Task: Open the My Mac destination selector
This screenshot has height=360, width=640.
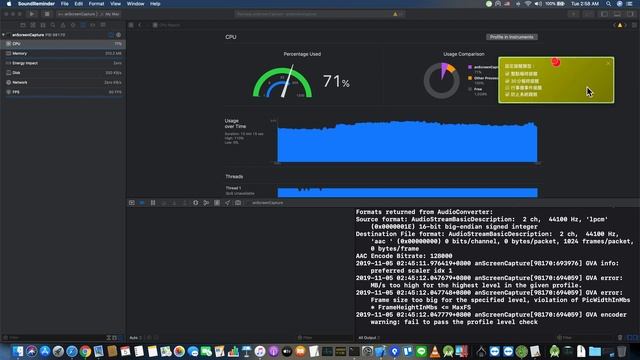Action: (x=111, y=14)
